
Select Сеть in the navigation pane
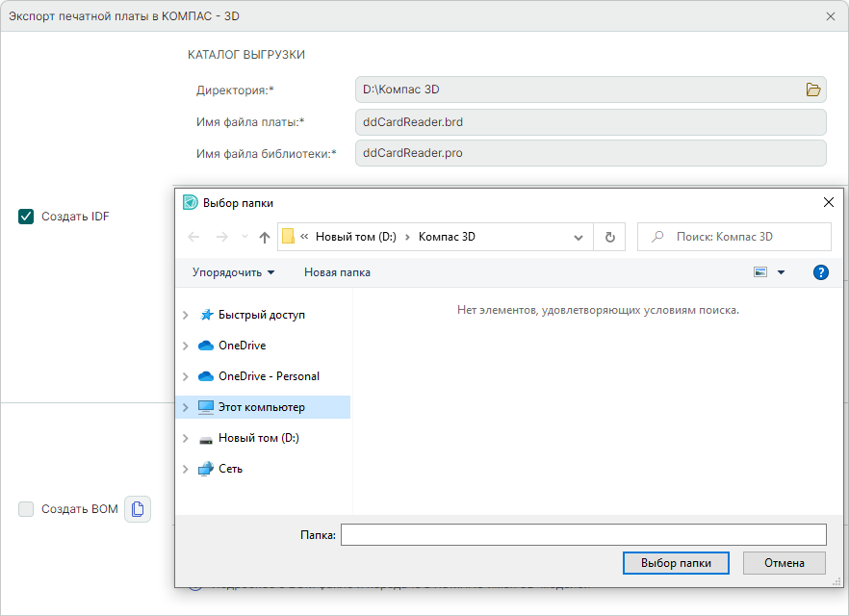pos(230,469)
